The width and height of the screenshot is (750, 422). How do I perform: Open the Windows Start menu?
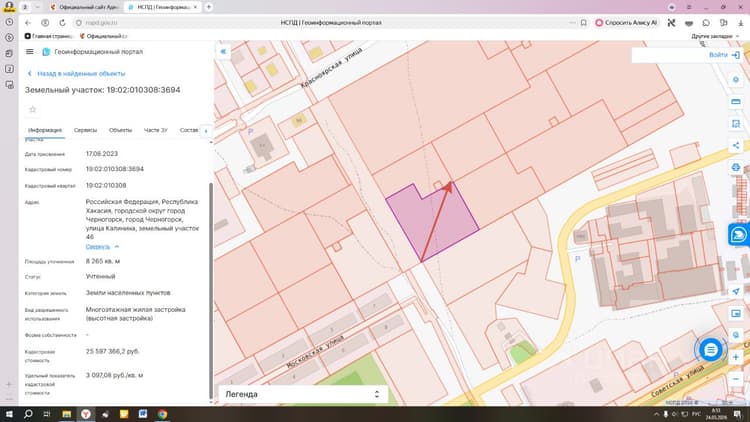click(x=9, y=414)
